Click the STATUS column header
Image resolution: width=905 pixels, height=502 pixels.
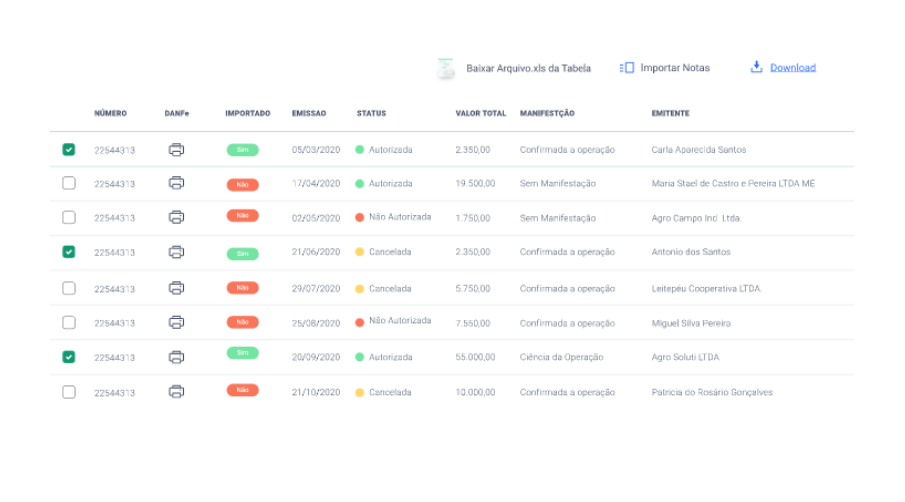pyautogui.click(x=371, y=114)
